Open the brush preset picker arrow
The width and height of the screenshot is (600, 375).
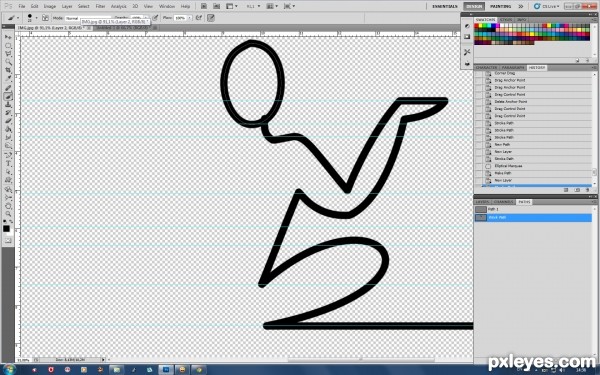pyautogui.click(x=36, y=18)
